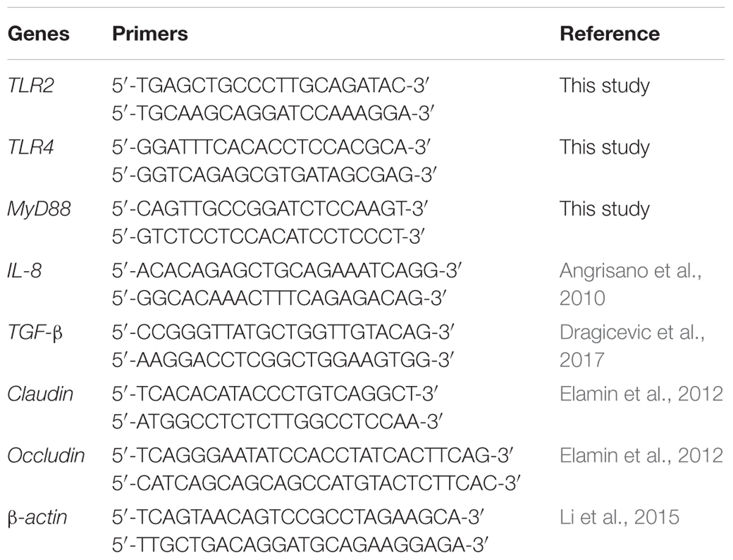
Task: Open Elamin et al., 2012 reference for Claudin
Action: [x=641, y=395]
